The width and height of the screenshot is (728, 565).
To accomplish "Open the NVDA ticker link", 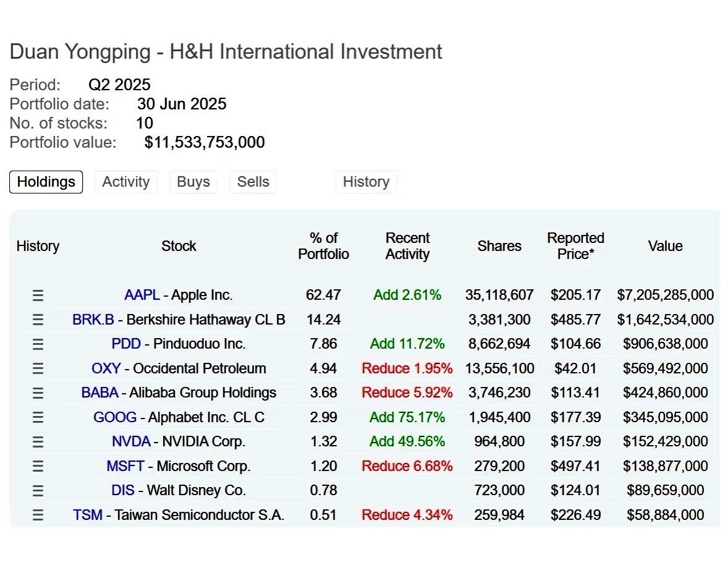I will 132,441.
